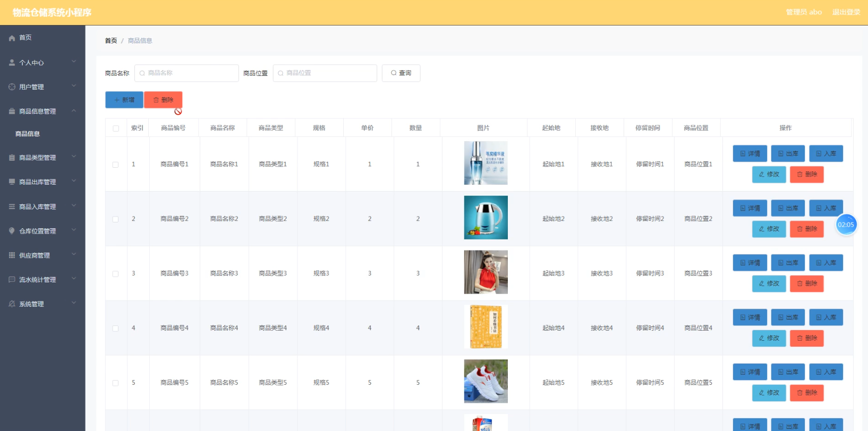Open the perfume bottle image in row 1

(486, 163)
